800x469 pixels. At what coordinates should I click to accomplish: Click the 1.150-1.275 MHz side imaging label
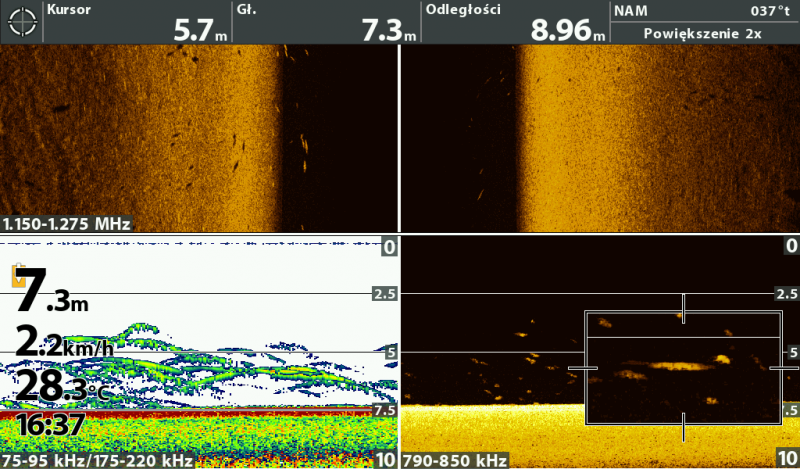pyautogui.click(x=67, y=224)
